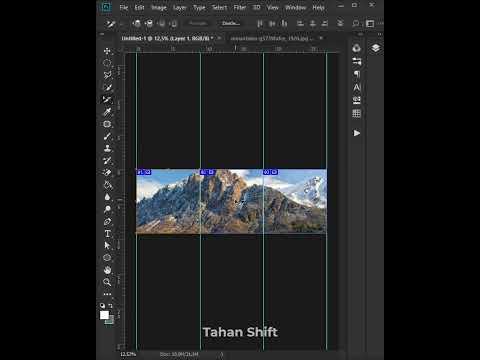Select the Hand tool
Screen dimensions: 480x360
pos(107,270)
